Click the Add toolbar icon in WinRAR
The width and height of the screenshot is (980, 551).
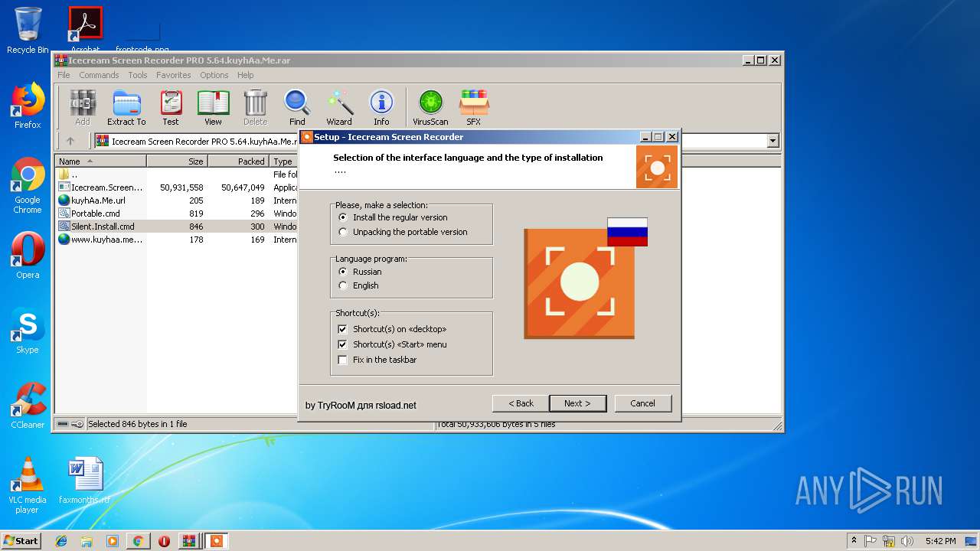[x=83, y=107]
